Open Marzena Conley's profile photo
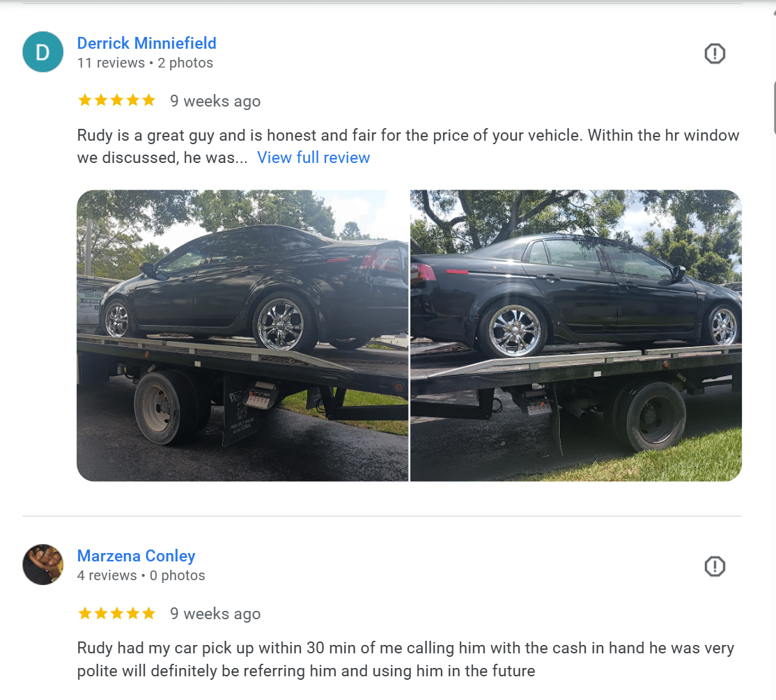The width and height of the screenshot is (776, 700). tap(43, 564)
